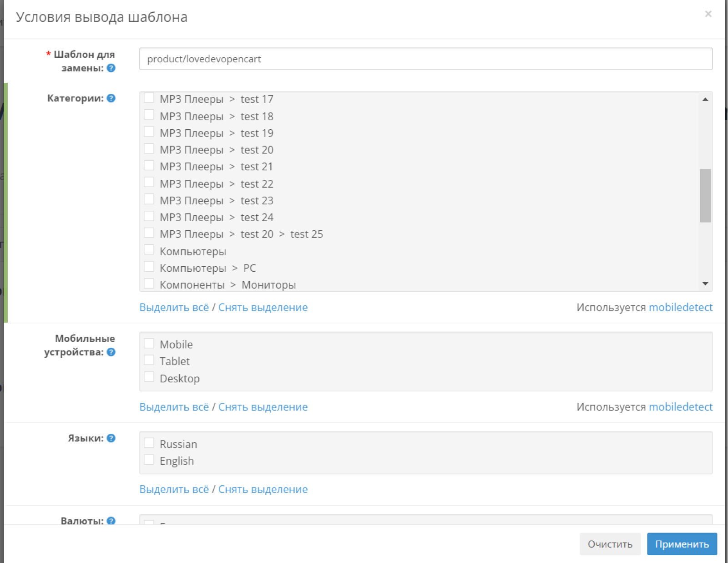Image resolution: width=728 pixels, height=563 pixels.
Task: Select the test 20 > test 25 checkbox
Action: [149, 233]
